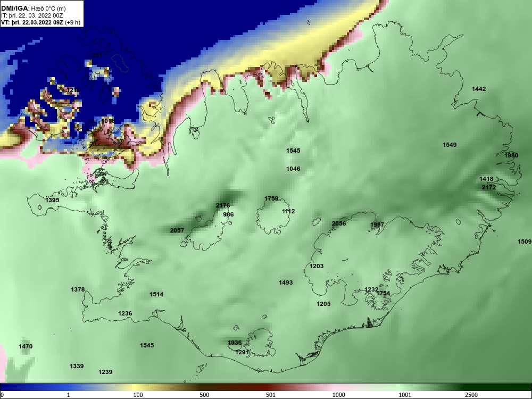The height and width of the screenshot is (399, 532).
Task: Click the map value 1339
Action: coord(77,366)
